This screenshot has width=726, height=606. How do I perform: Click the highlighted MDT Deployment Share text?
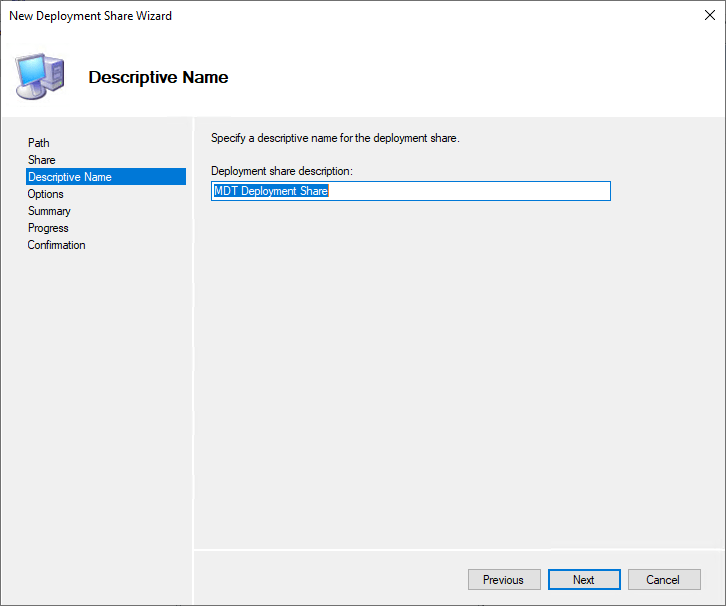[x=271, y=191]
